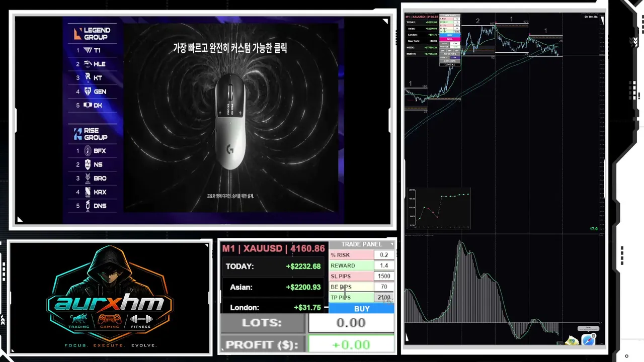The width and height of the screenshot is (644, 362).
Task: Click the GEN team logo in the standings
Action: tap(88, 92)
